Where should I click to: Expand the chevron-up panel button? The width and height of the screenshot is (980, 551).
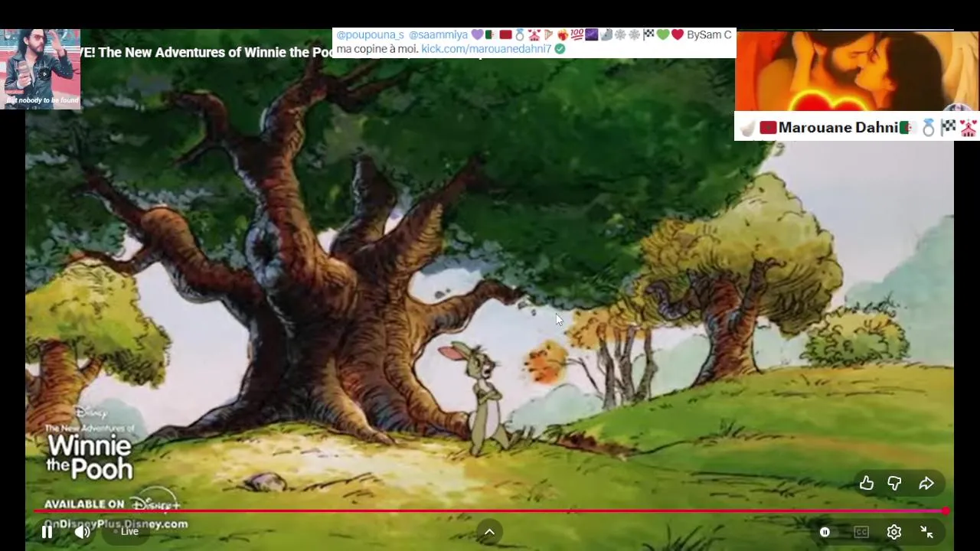pos(489,532)
